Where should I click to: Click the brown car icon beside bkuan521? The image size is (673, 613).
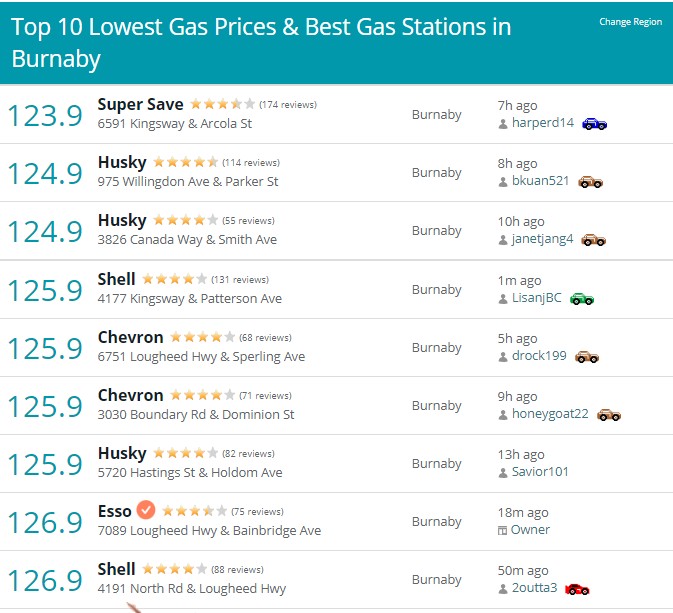click(590, 182)
